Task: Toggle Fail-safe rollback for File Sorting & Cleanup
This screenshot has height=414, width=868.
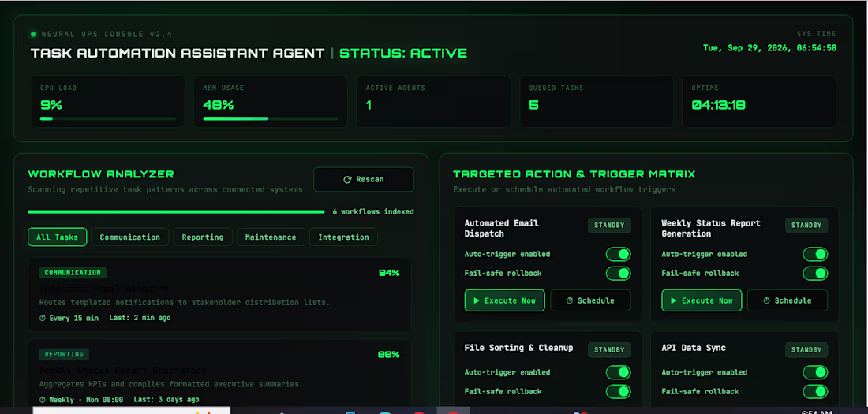Action: pos(619,391)
